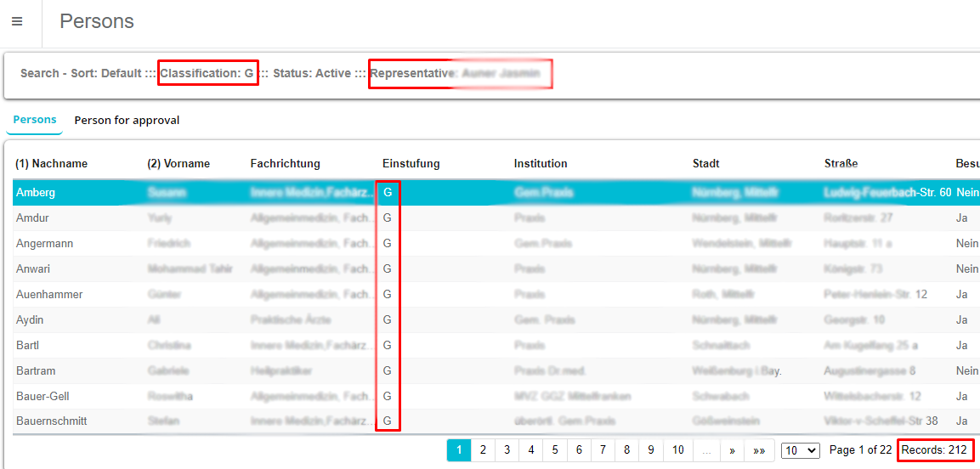Open the page size dropdown
Image resolution: width=980 pixels, height=469 pixels.
coord(800,450)
